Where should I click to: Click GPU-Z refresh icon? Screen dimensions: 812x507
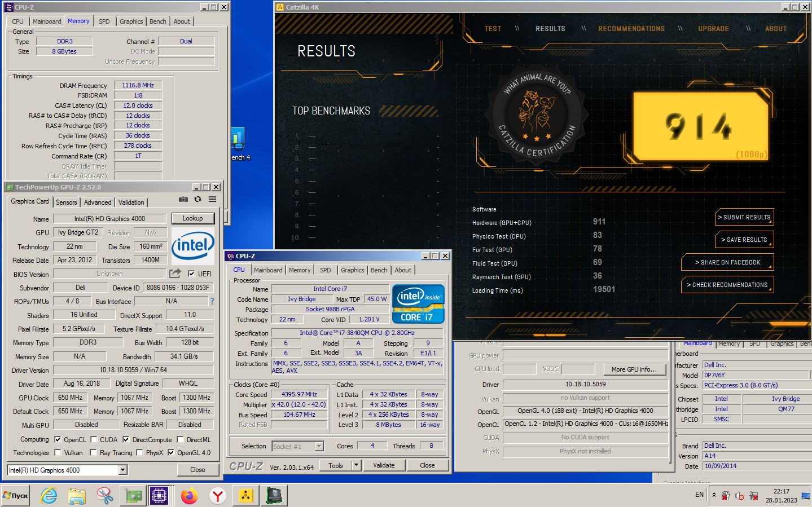tap(197, 199)
